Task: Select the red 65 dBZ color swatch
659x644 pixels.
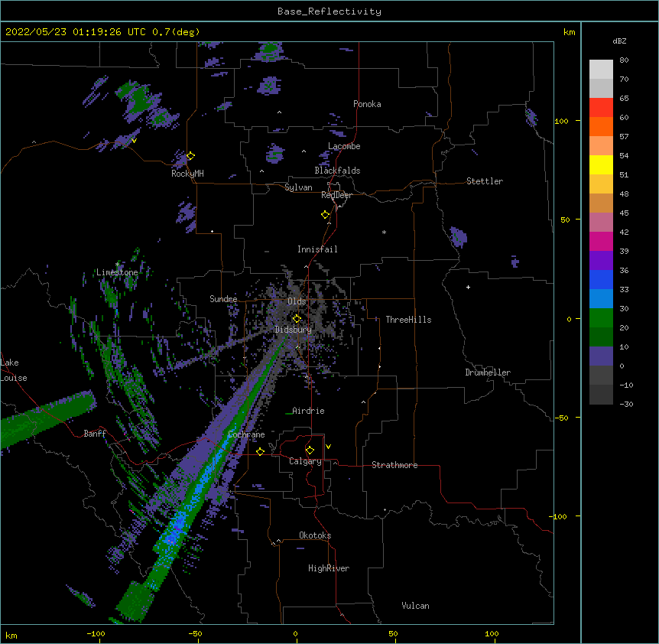Action: coord(601,107)
